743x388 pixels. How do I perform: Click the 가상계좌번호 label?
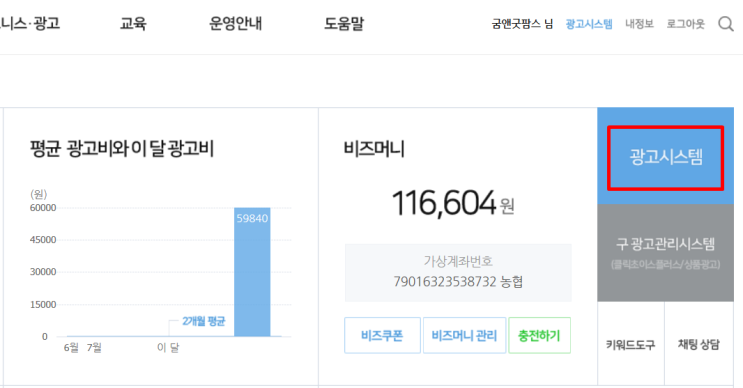pos(458,261)
